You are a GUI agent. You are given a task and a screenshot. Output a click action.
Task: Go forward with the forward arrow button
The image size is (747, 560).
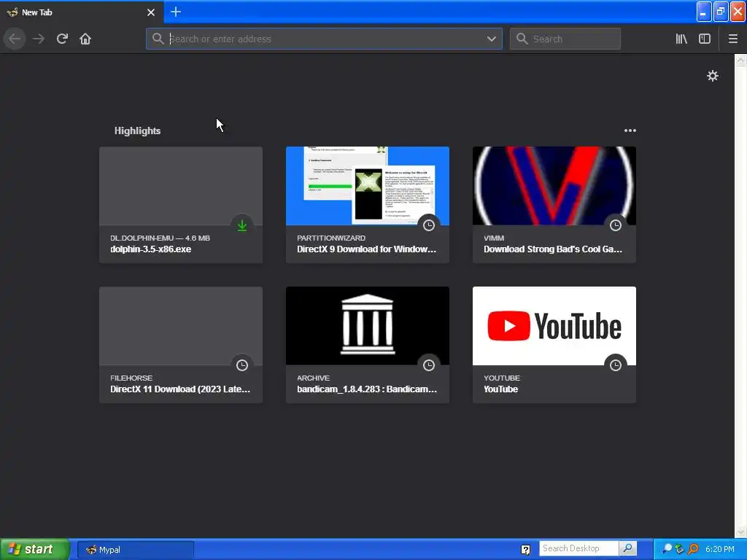pyautogui.click(x=39, y=39)
